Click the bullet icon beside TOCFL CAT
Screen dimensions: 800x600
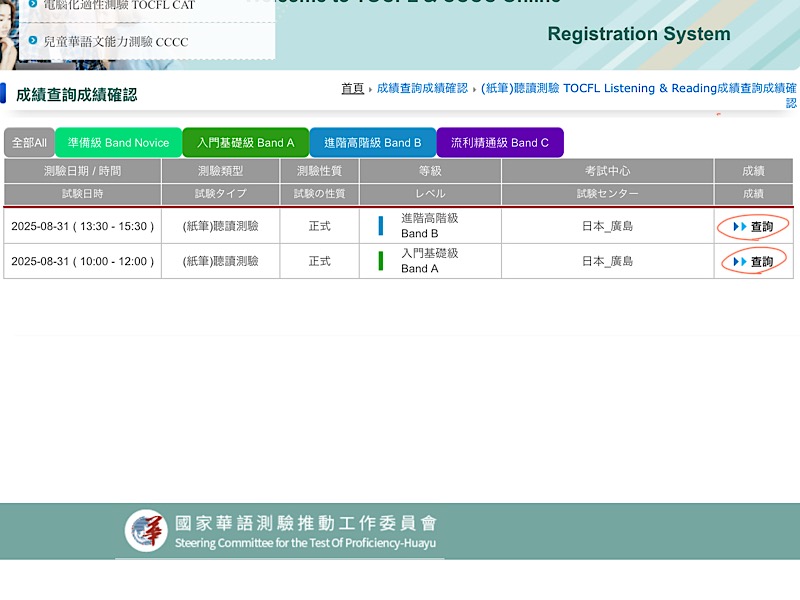(33, 5)
